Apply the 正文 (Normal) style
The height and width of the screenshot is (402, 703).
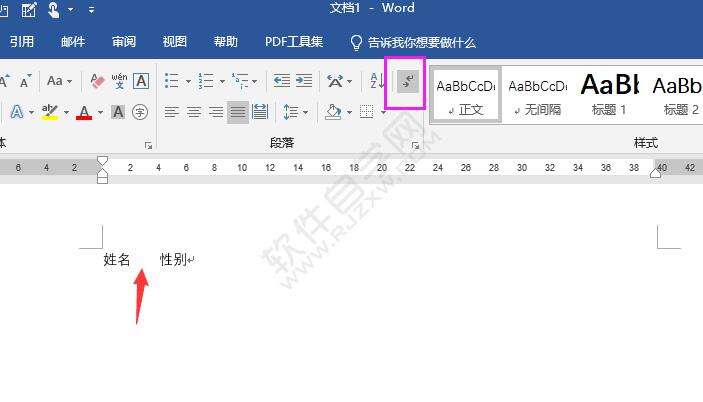point(466,95)
